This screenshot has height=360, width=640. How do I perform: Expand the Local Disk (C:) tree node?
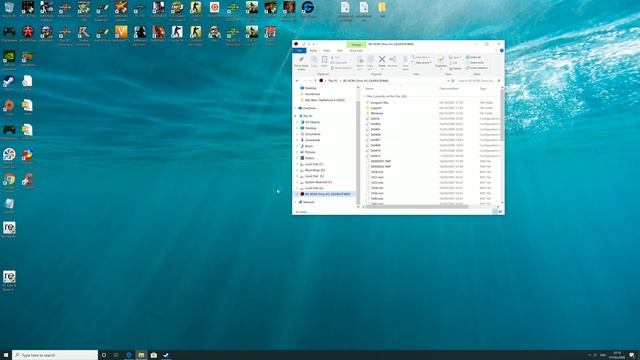point(298,164)
